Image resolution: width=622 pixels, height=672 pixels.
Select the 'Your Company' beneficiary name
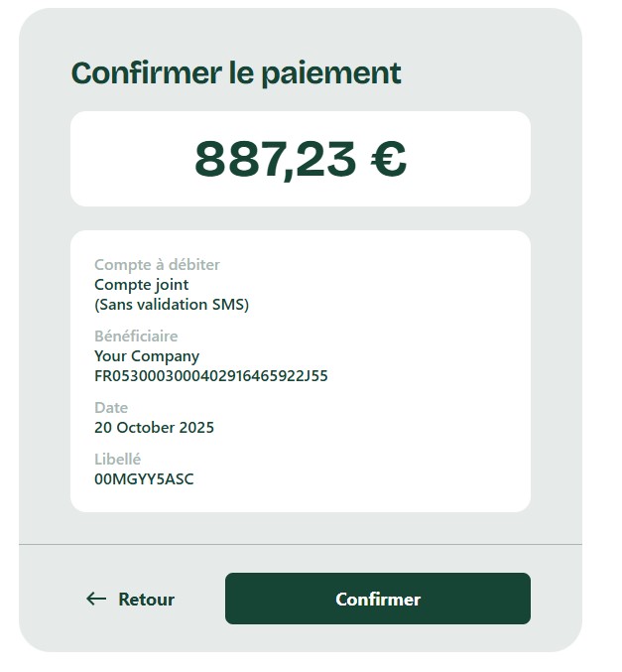147,356
